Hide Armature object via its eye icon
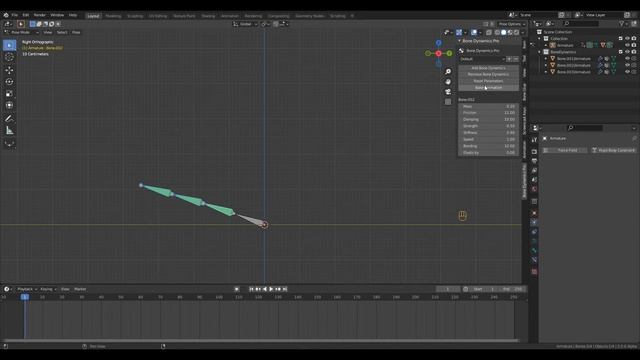 point(627,45)
